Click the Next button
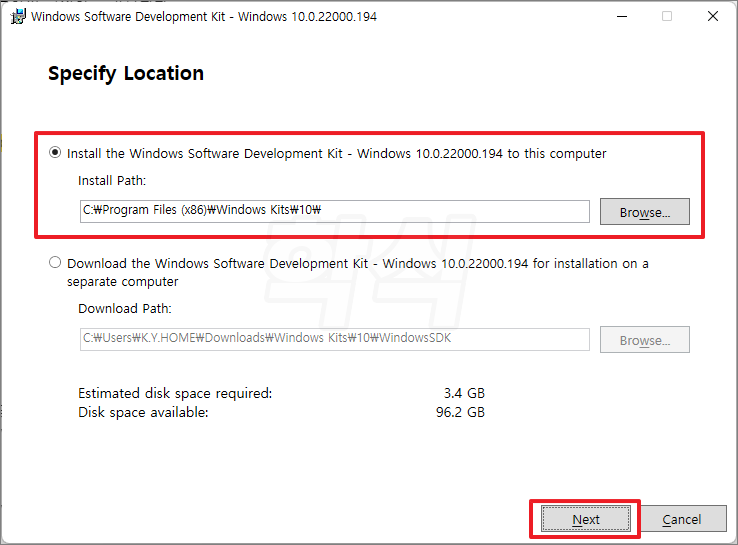The width and height of the screenshot is (738, 545). point(586,519)
